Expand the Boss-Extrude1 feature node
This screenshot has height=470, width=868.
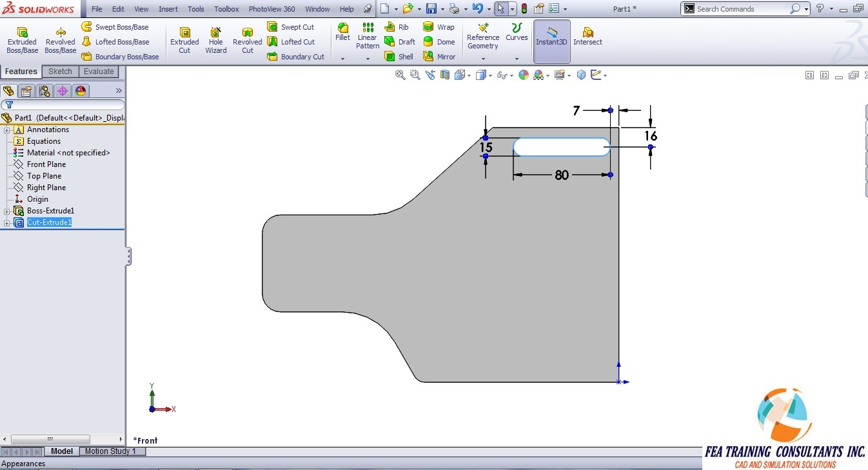(x=7, y=211)
